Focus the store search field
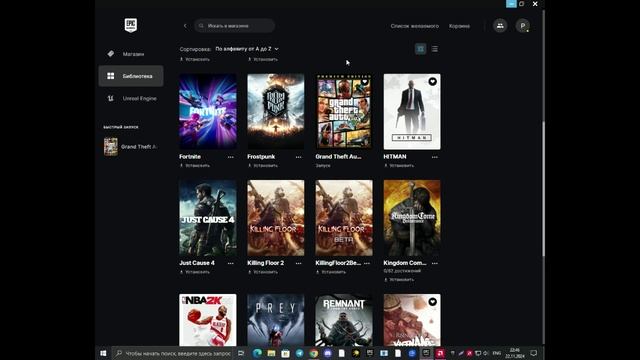The image size is (640, 360). [234, 26]
